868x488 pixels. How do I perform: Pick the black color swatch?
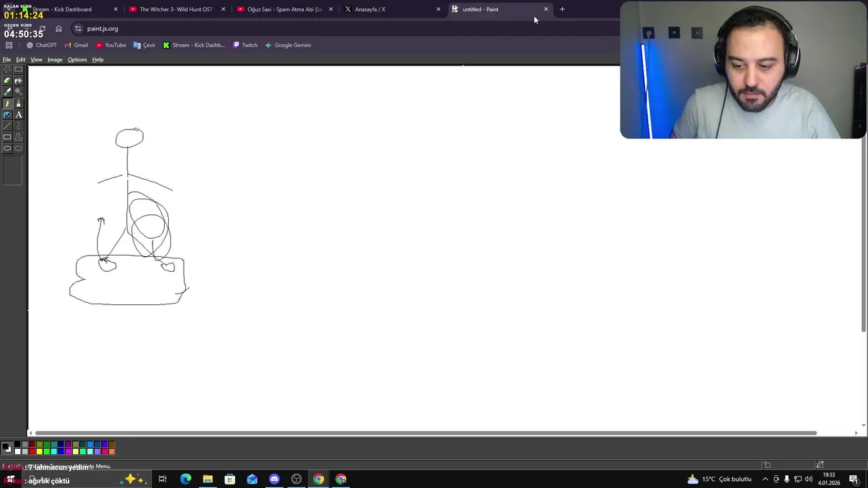pyautogui.click(x=18, y=444)
